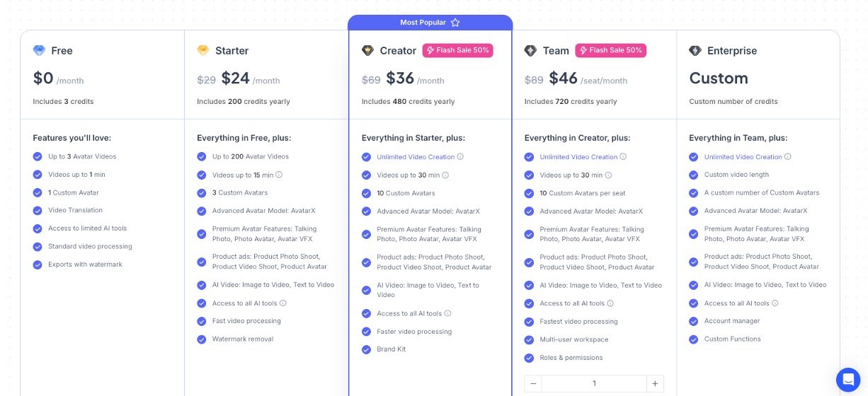
Task: Decrease Team seat count with minus button
Action: (x=533, y=383)
